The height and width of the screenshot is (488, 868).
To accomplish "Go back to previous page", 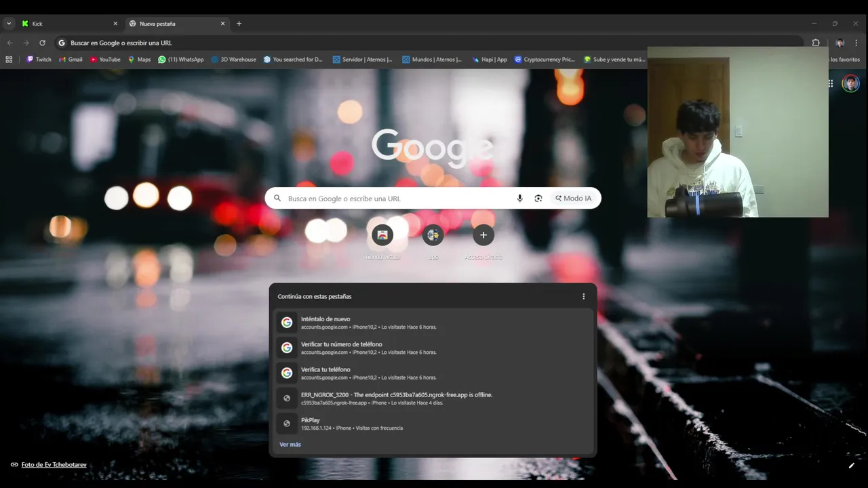I will (9, 43).
